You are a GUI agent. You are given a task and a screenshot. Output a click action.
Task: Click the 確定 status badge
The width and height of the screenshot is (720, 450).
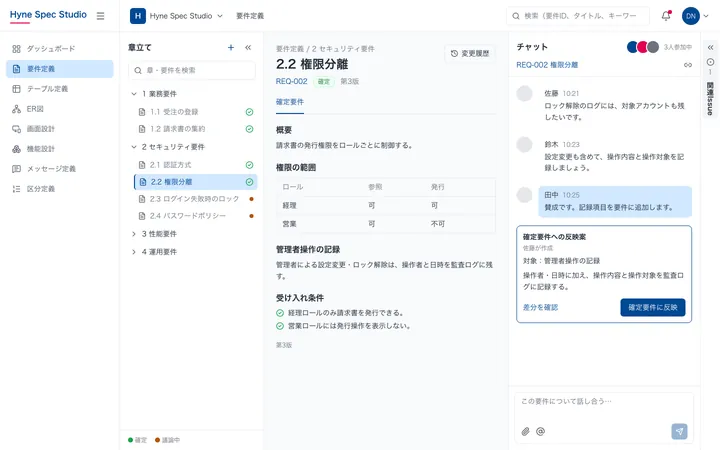(x=324, y=81)
